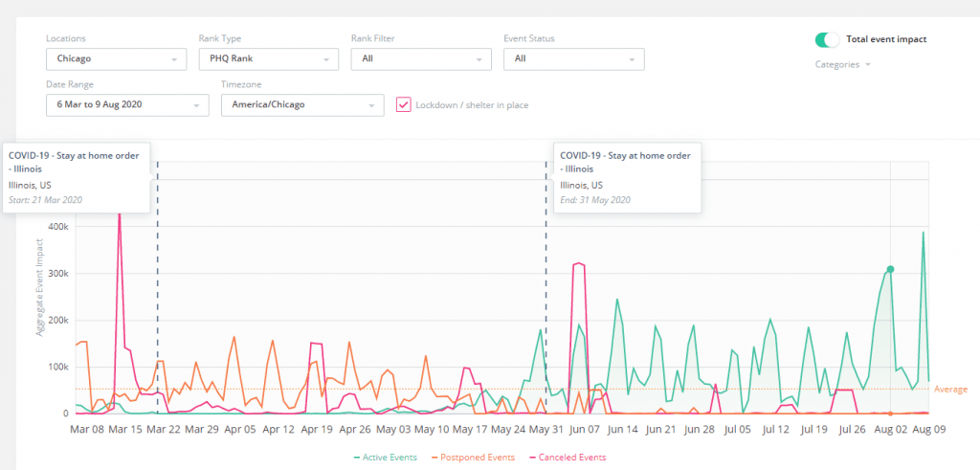Toggle Canceled Events legend series
Viewport: 980px width, 470px height.
tap(570, 458)
